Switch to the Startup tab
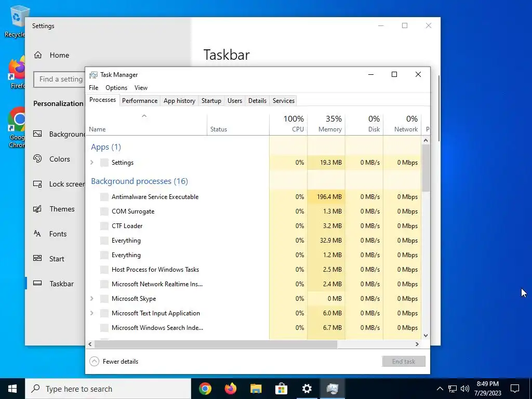 coord(211,101)
